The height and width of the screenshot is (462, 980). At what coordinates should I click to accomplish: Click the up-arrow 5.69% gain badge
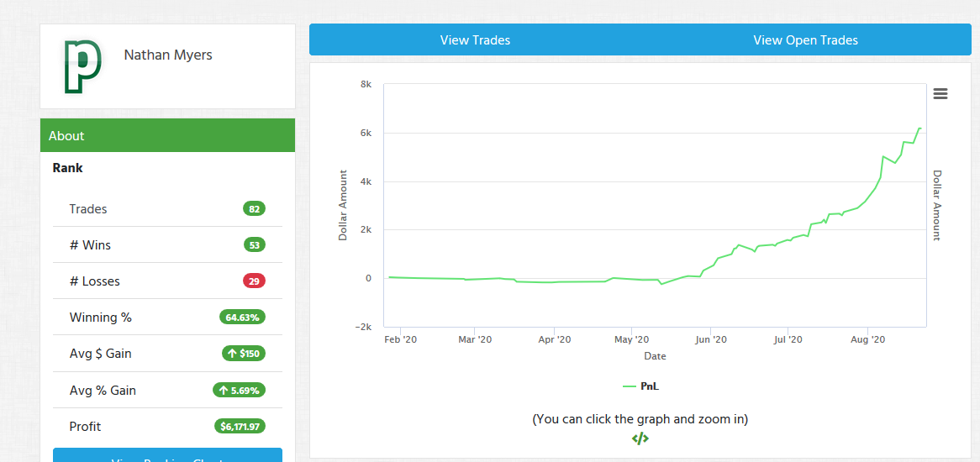(240, 391)
